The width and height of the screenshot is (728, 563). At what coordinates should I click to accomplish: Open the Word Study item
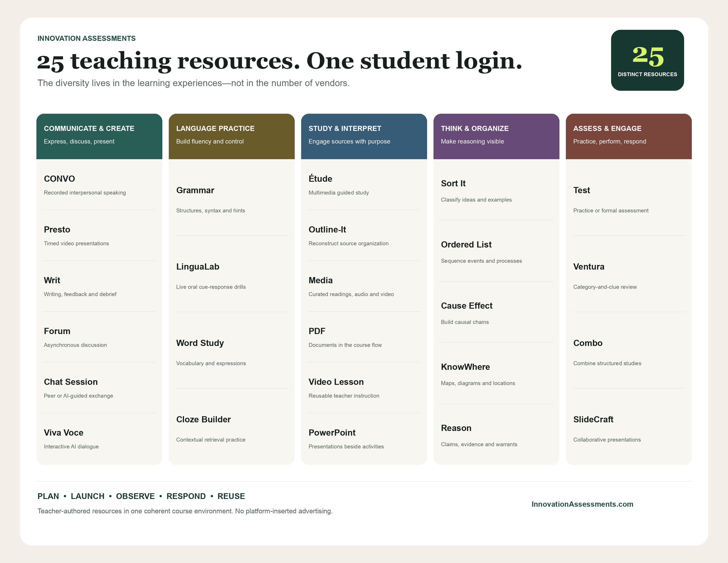[x=232, y=350]
